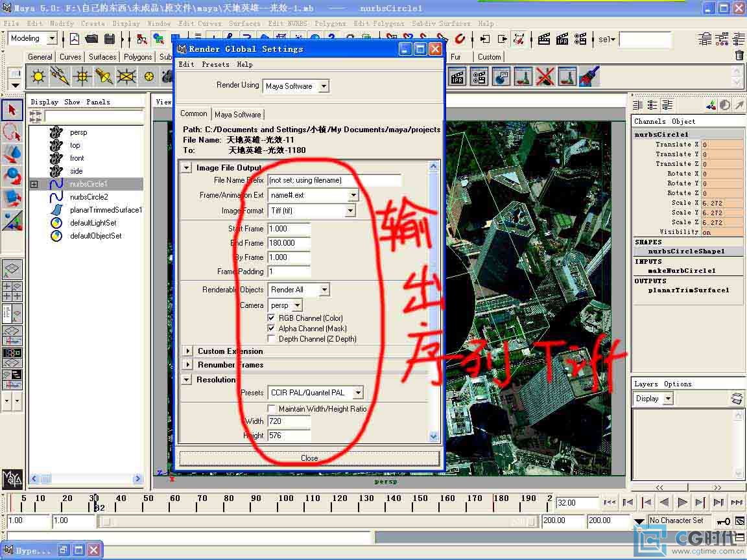The image size is (747, 560).
Task: Click the makeNurbCircle1 input node
Action: pyautogui.click(x=682, y=270)
